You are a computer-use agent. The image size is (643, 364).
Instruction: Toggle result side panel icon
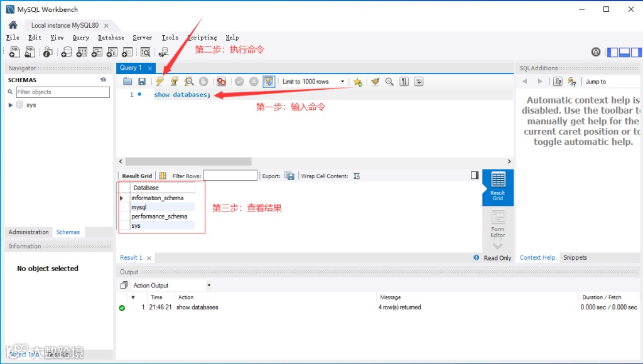[475, 175]
